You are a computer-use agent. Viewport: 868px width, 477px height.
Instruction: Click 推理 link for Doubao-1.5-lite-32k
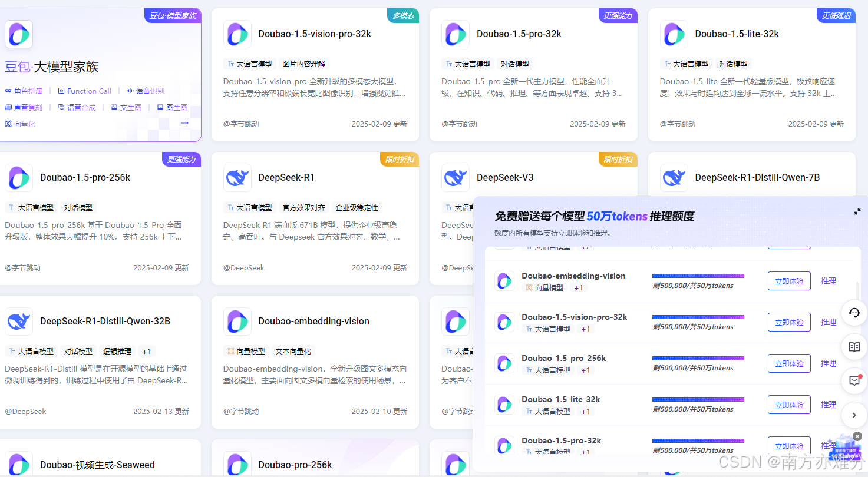tap(829, 405)
